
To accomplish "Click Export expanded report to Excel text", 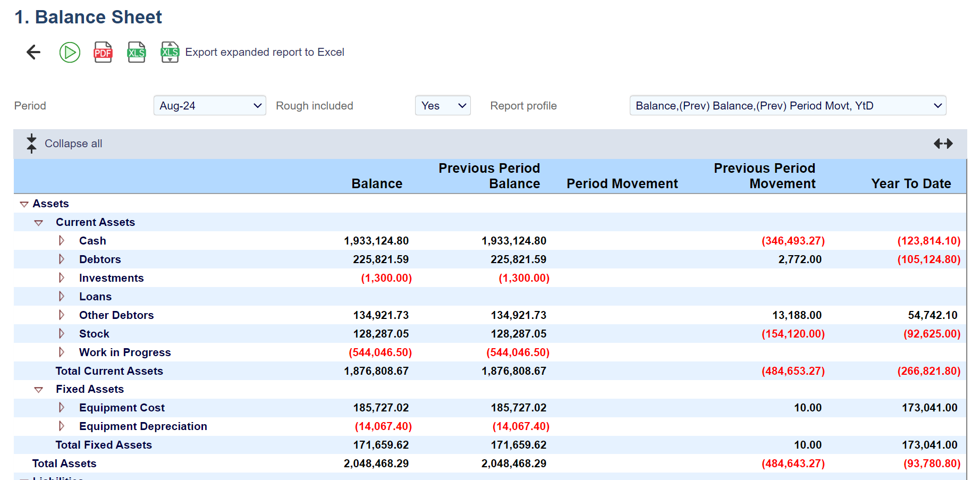I will (265, 52).
